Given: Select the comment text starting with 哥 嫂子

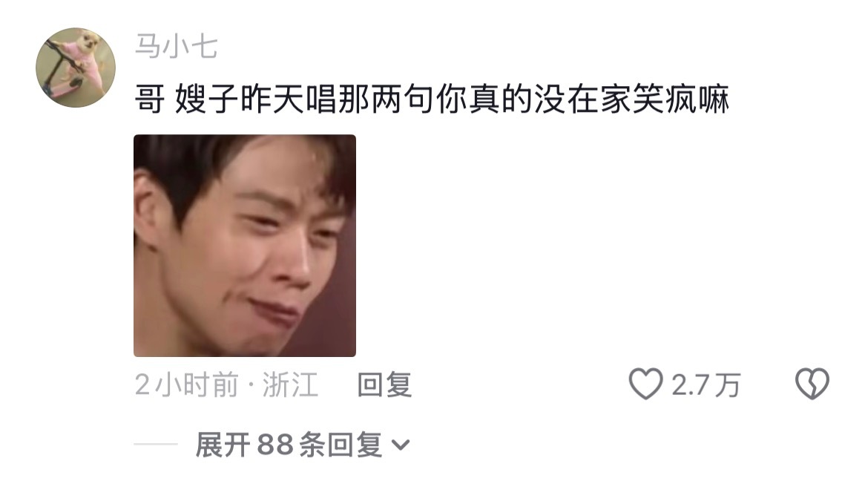Looking at the screenshot, I should 432,99.
